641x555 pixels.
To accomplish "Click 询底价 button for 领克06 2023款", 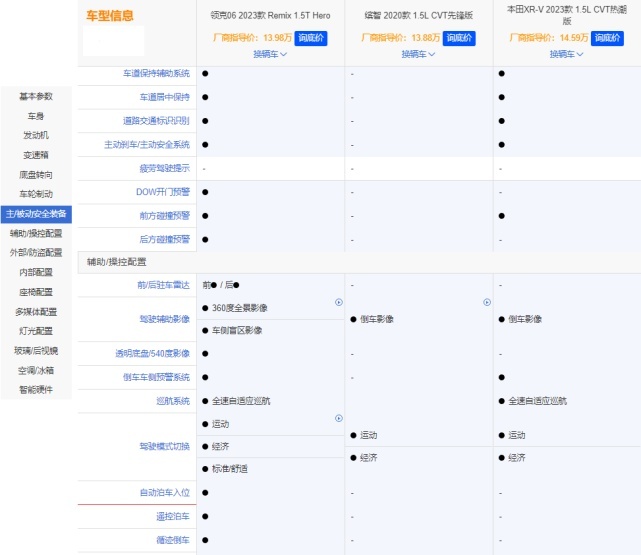I will pyautogui.click(x=311, y=38).
